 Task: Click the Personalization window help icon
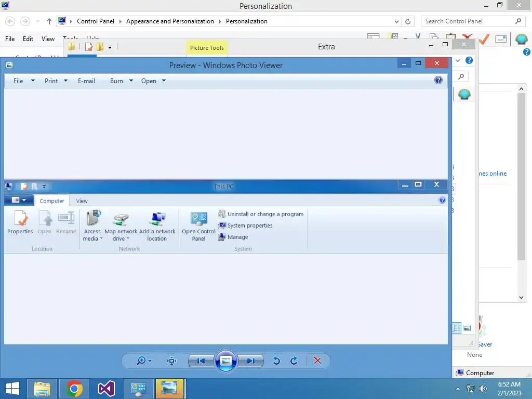pos(527,52)
